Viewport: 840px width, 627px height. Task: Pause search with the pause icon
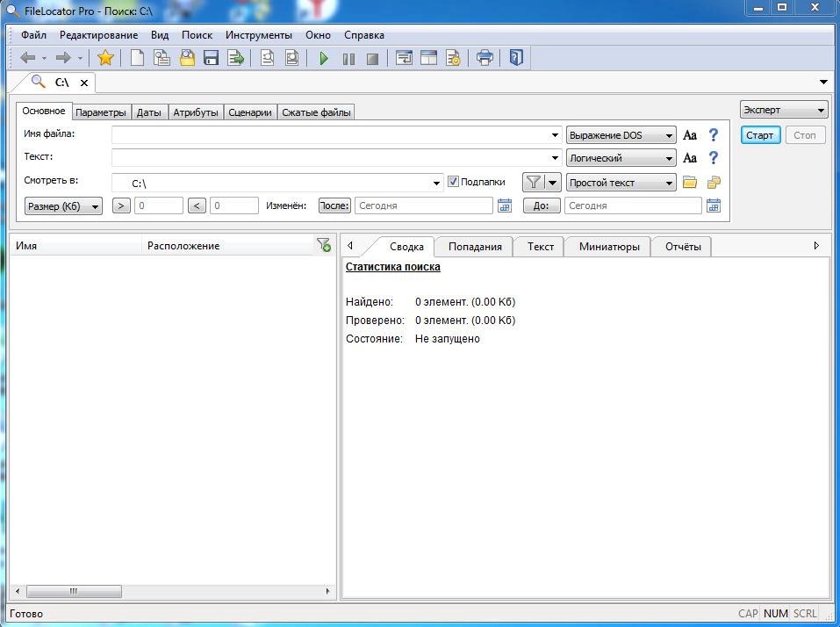click(348, 59)
